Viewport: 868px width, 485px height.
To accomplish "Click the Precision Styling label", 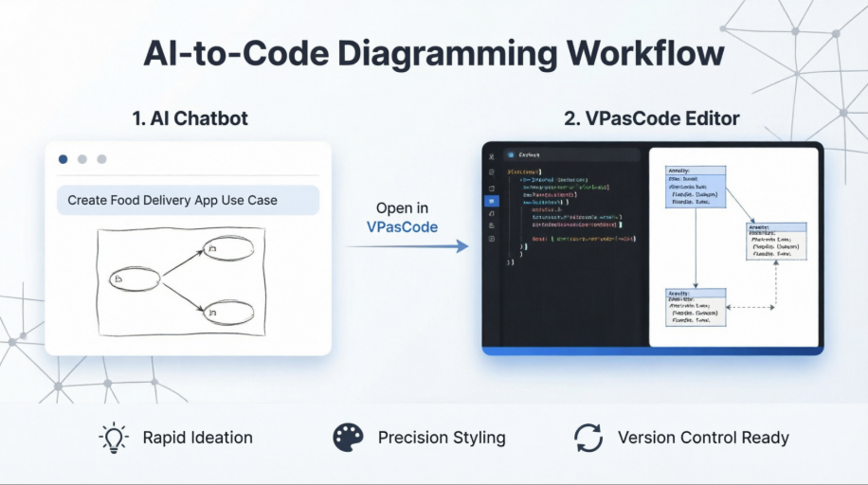I will [442, 438].
